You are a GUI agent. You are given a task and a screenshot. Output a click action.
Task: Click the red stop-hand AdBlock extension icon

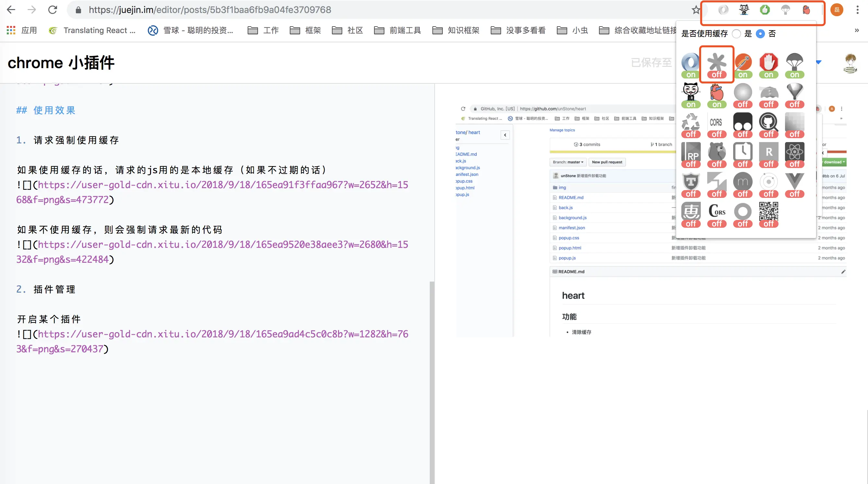click(768, 62)
